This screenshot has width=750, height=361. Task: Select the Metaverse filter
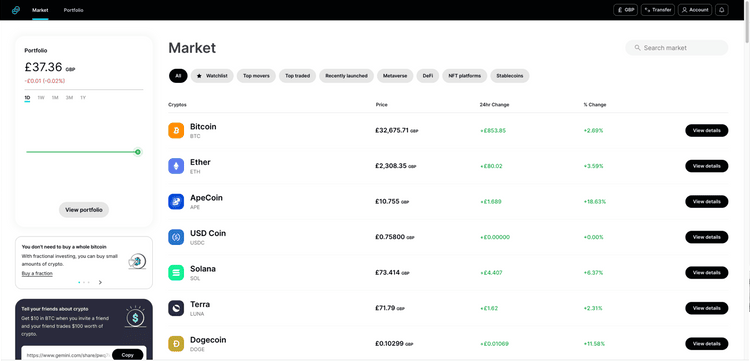click(x=395, y=76)
